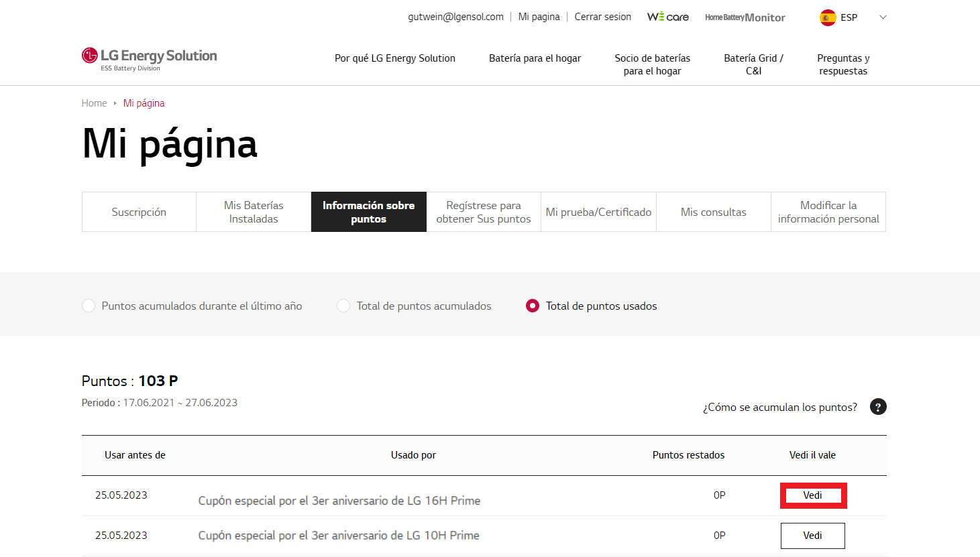
Task: Open Home Battery Monitor logo link
Action: (x=745, y=17)
